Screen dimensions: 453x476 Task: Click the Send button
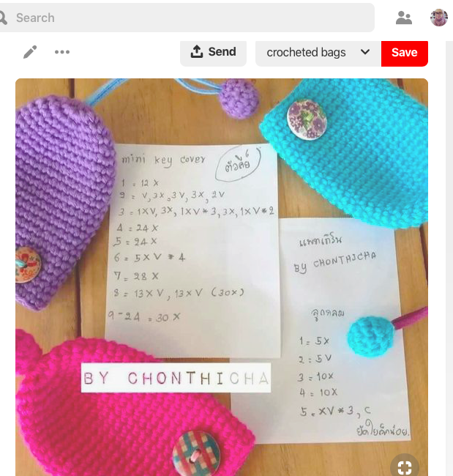pos(213,52)
